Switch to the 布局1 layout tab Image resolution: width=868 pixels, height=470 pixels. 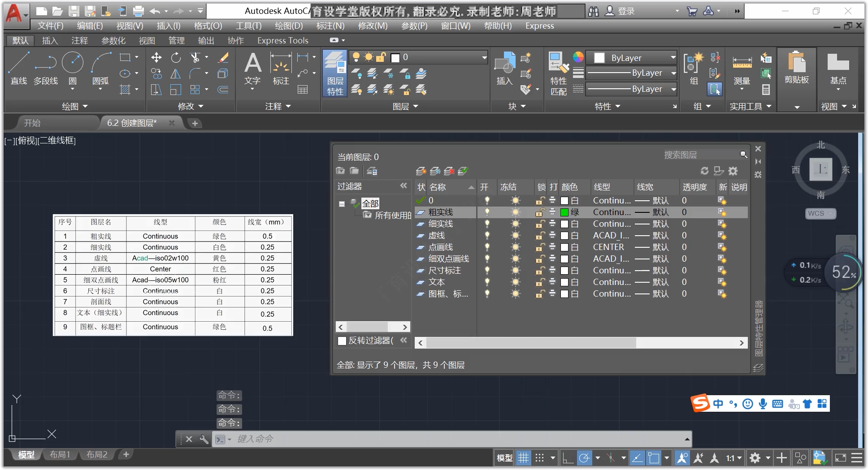point(60,454)
